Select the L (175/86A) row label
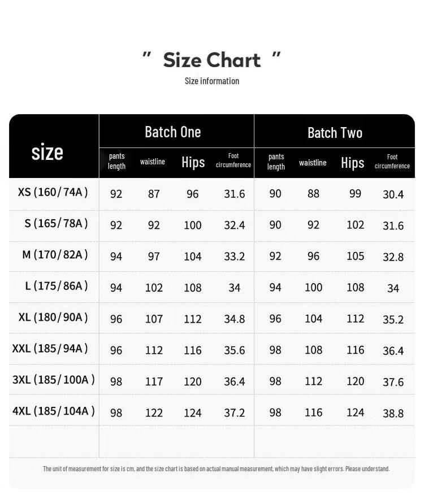Image resolution: width=424 pixels, height=504 pixels. tap(57, 285)
